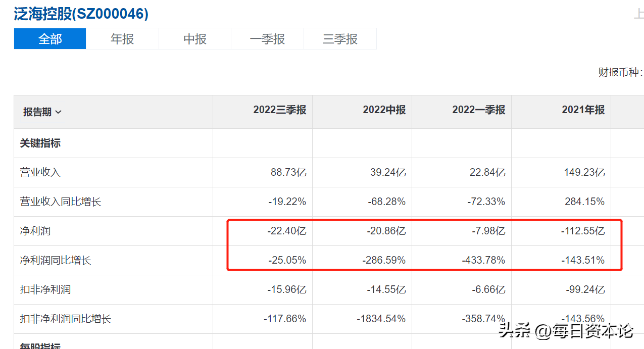Screen dimensions: 644x349
Task: Click the 扣非净利润 row label
Action: 45,289
